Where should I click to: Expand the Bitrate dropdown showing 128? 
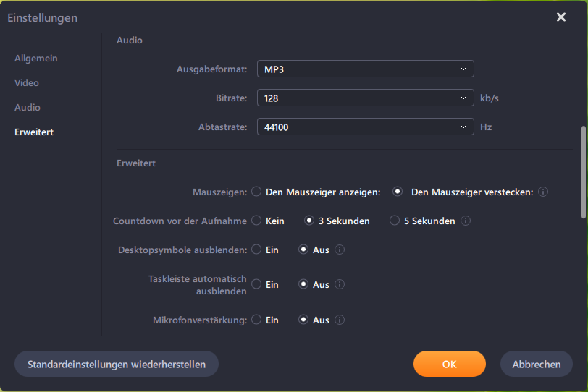tap(365, 98)
